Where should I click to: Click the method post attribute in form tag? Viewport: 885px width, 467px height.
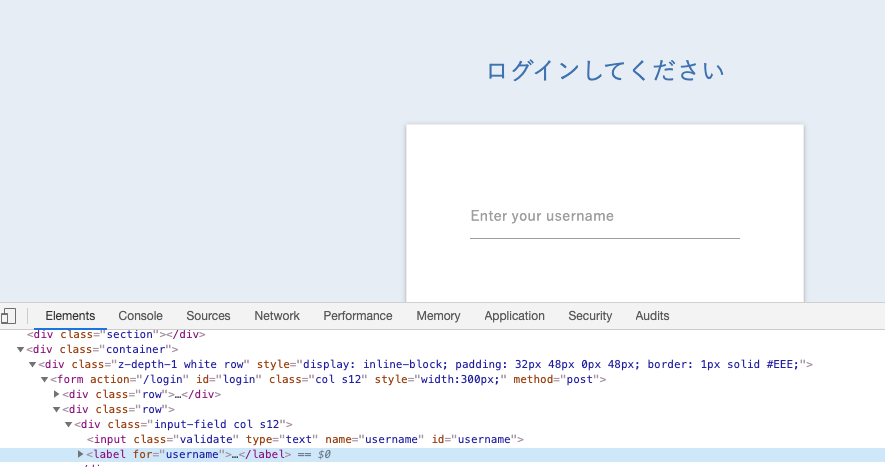click(x=557, y=379)
